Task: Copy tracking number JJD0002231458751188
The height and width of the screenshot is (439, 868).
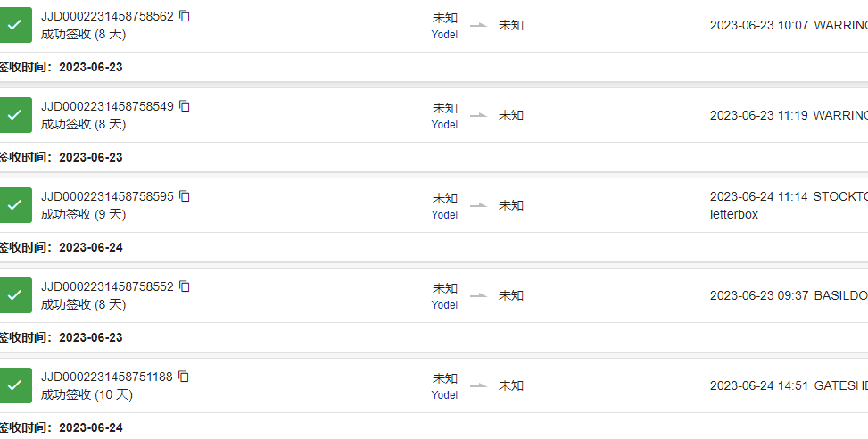Action: [184, 377]
